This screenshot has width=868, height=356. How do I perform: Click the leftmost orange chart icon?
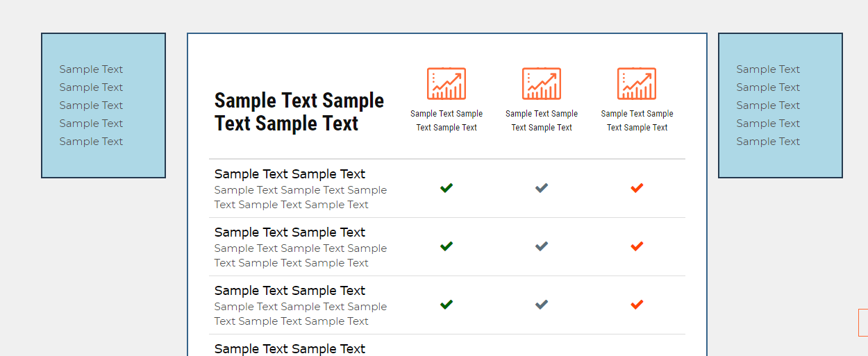tap(446, 84)
